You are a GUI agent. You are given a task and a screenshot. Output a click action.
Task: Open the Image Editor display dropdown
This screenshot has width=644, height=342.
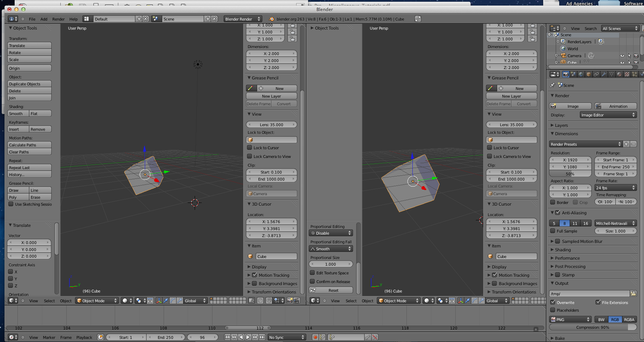pos(608,115)
